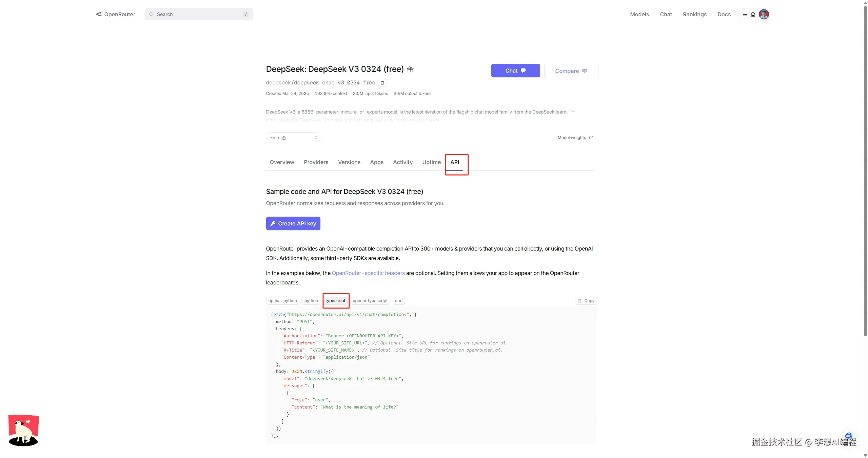The height and width of the screenshot is (458, 868).
Task: Click the floating dog mascot widget
Action: click(23, 430)
